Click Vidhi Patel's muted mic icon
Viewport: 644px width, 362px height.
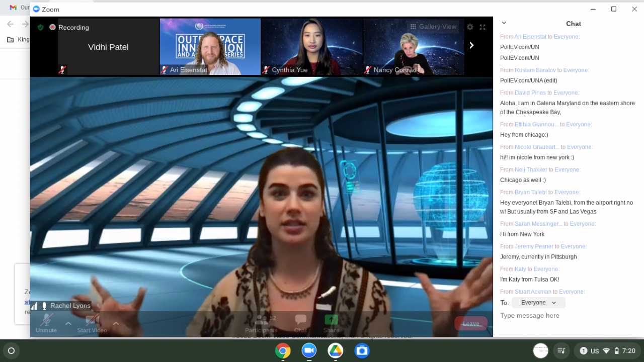point(62,70)
